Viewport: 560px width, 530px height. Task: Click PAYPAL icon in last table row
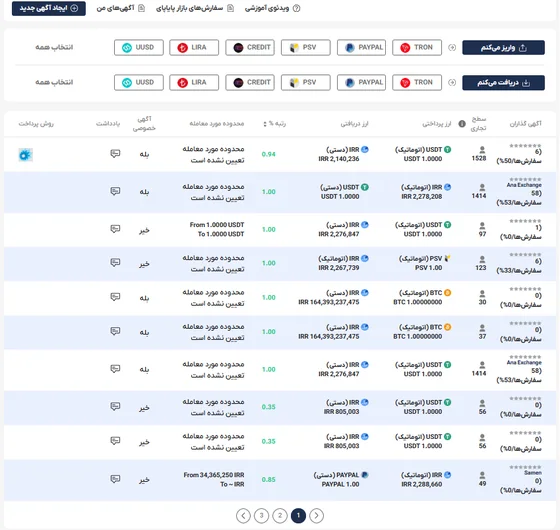[365, 475]
